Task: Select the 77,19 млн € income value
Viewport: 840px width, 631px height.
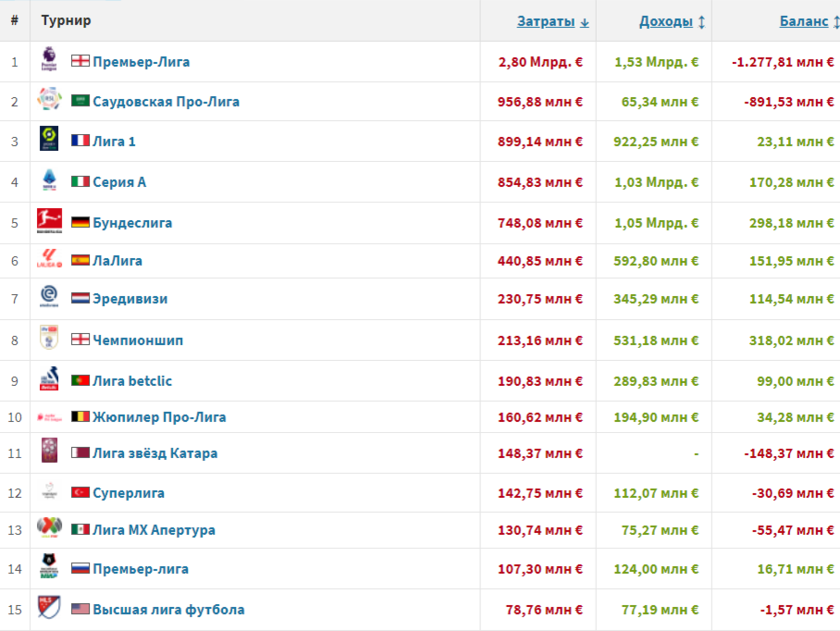Action: point(660,610)
